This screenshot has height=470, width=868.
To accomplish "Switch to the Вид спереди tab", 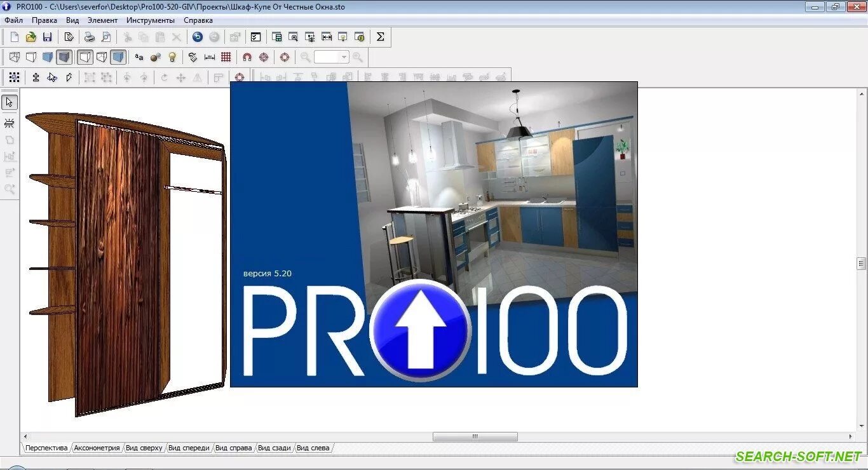I will pos(189,448).
